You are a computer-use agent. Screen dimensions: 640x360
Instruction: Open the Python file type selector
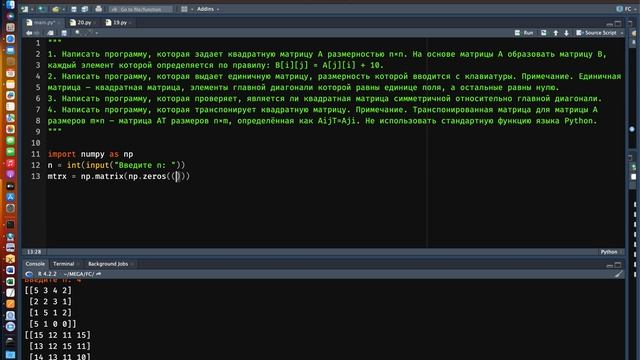[x=611, y=252]
